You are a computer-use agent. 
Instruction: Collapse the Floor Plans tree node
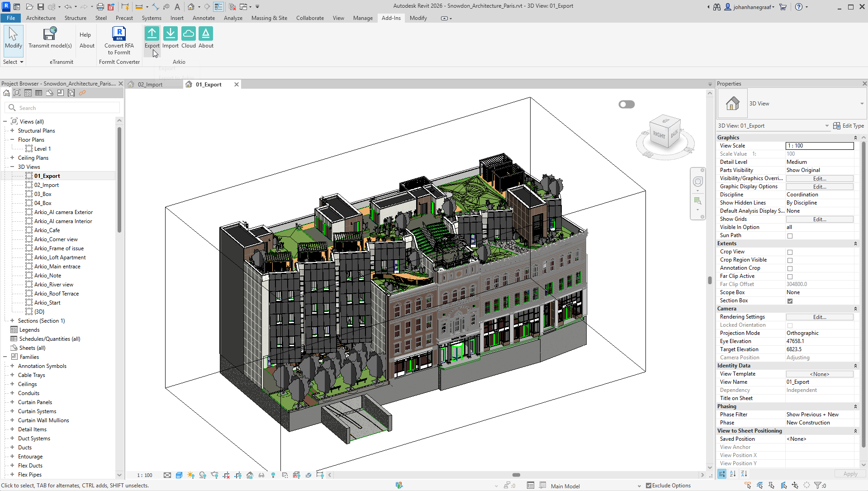[x=12, y=140]
